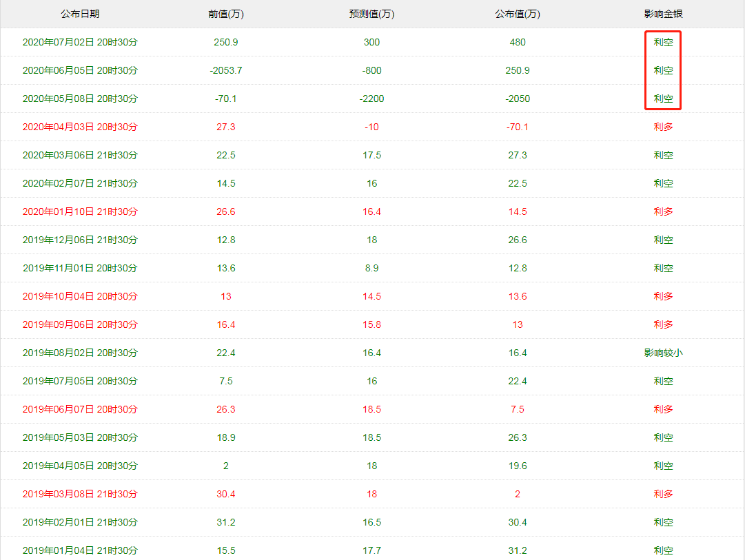
Task: Click previous value 27.3 in April 2020 row
Action: pos(225,127)
